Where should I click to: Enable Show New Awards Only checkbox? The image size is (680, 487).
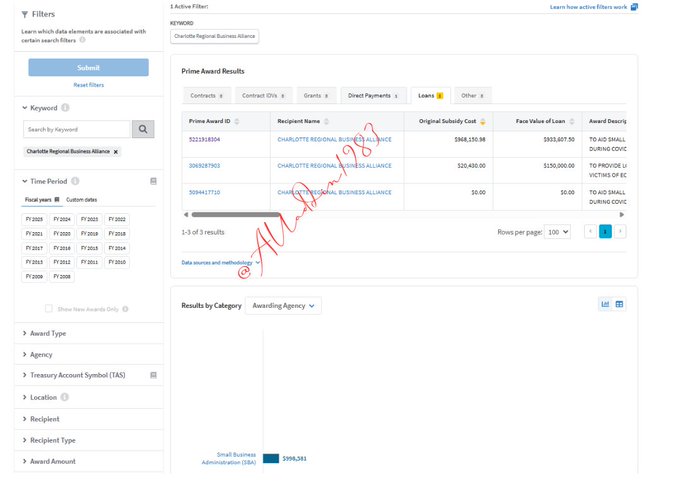[x=49, y=309]
